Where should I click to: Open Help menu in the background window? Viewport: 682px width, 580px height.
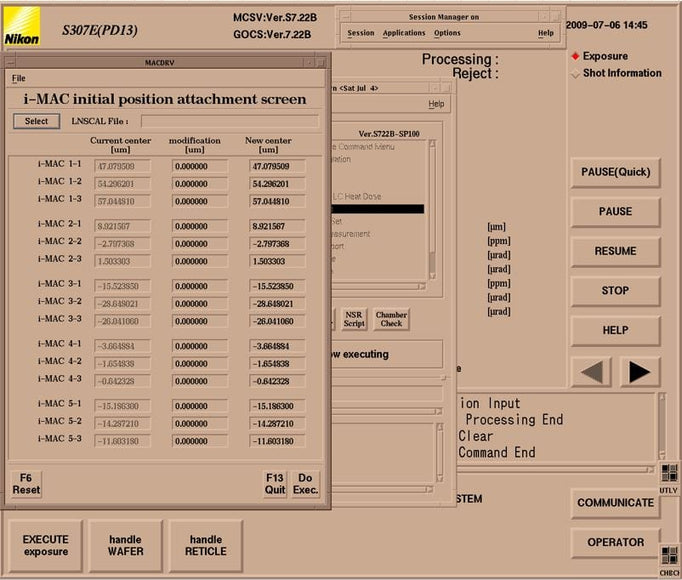coord(436,104)
